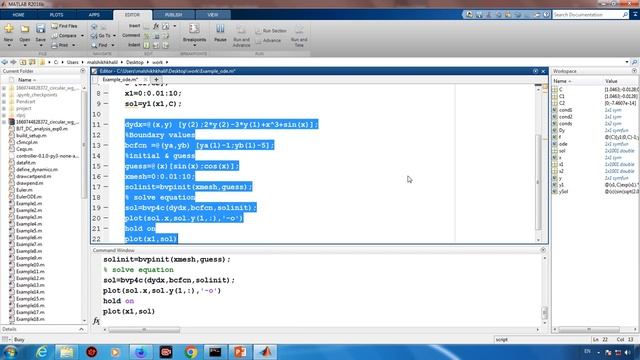Switch to the PLOTS tab

coord(56,15)
